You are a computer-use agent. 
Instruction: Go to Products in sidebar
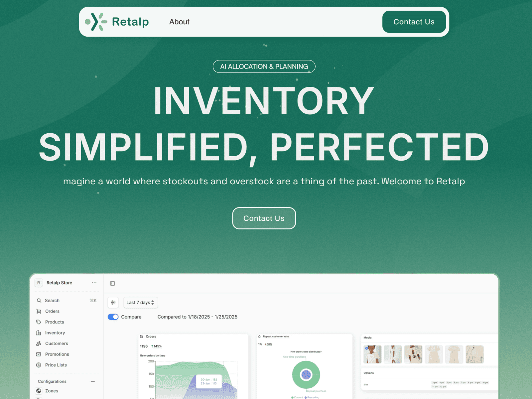(55, 322)
